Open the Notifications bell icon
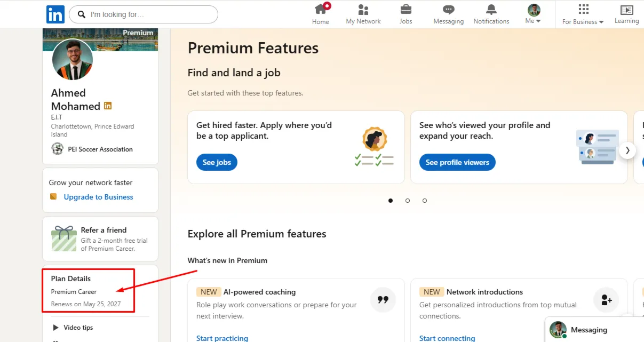Image resolution: width=644 pixels, height=342 pixels. [491, 10]
